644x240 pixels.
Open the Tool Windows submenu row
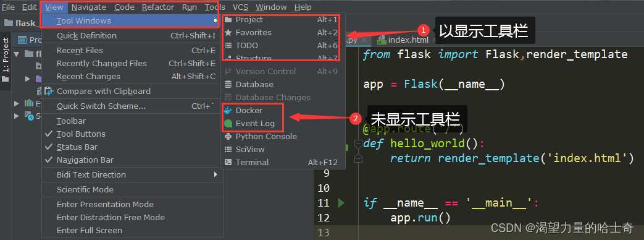132,20
